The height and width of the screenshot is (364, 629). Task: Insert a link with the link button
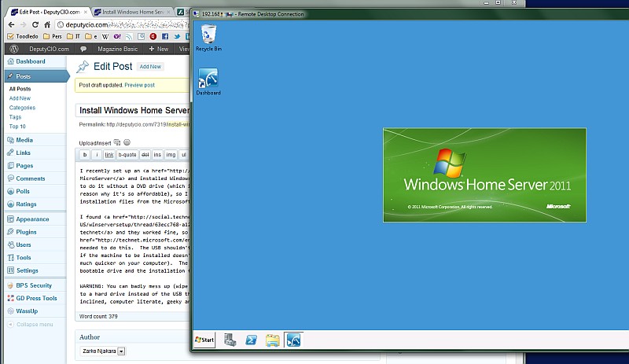pyautogui.click(x=109, y=155)
